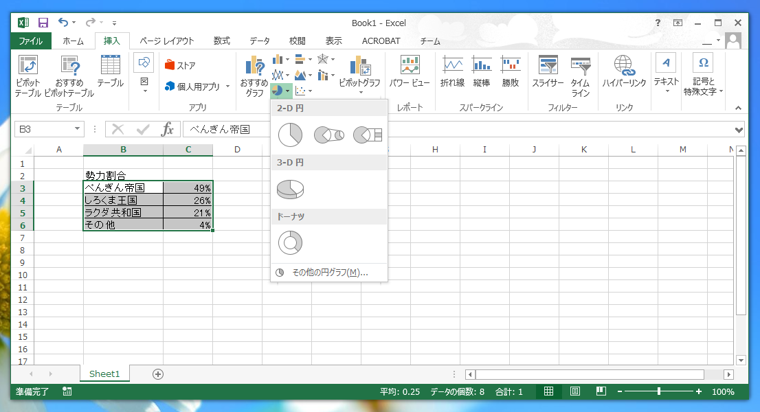Open ribbon display options

pyautogui.click(x=678, y=23)
